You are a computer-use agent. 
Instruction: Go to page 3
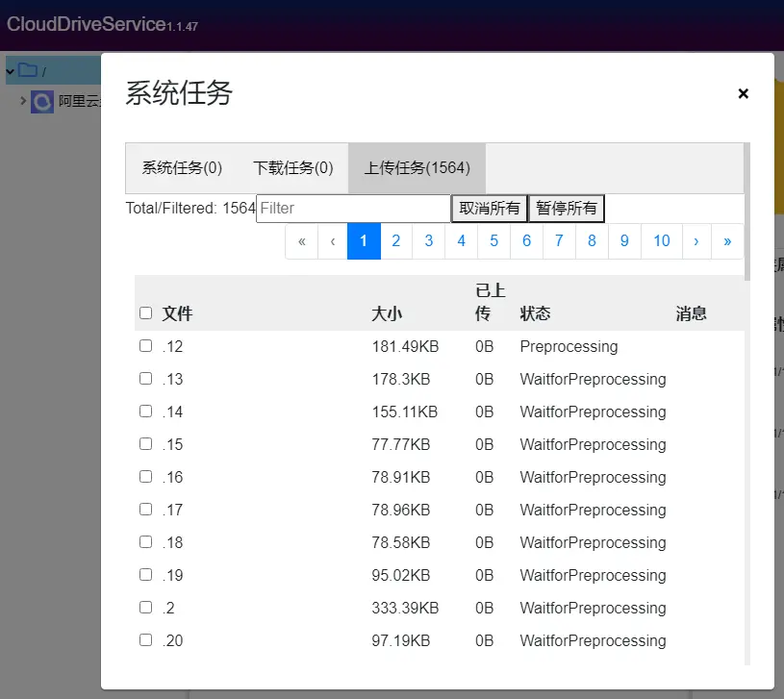pyautogui.click(x=428, y=241)
